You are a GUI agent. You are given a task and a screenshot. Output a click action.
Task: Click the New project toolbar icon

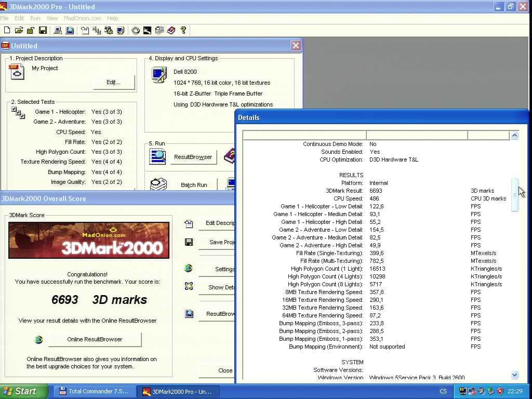click(x=7, y=30)
